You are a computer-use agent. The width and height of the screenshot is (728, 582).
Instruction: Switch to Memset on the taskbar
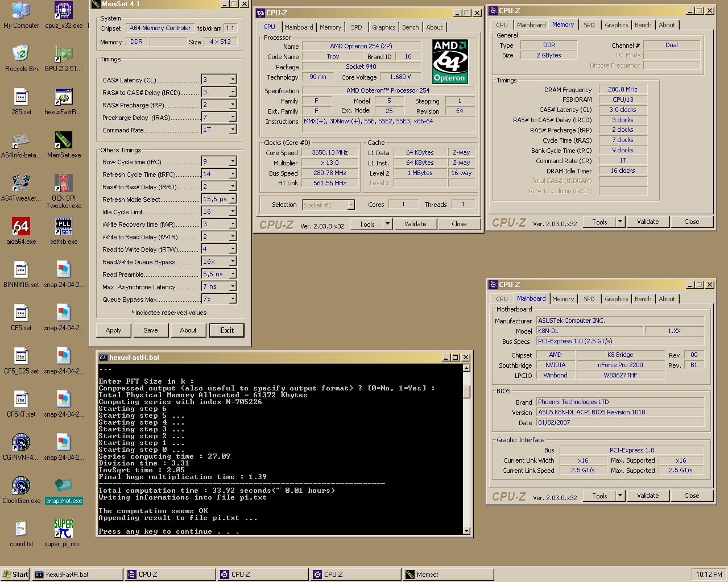448,575
